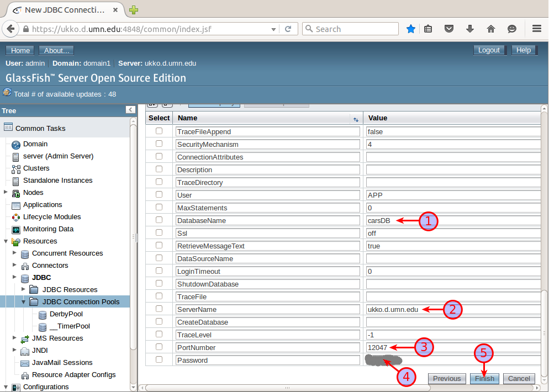Click the Domain globe icon
This screenshot has height=392, width=549.
pos(15,144)
